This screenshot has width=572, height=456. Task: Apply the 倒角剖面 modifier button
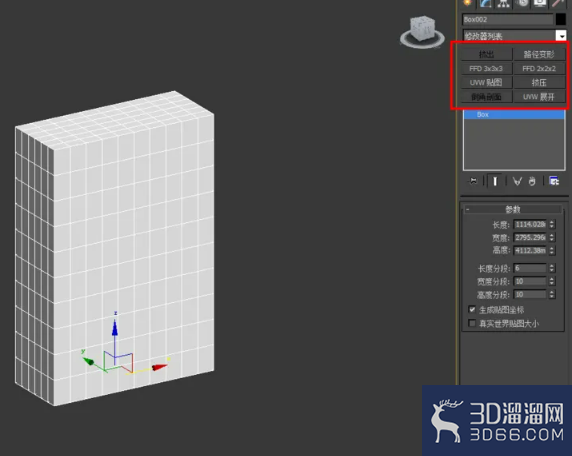point(486,97)
